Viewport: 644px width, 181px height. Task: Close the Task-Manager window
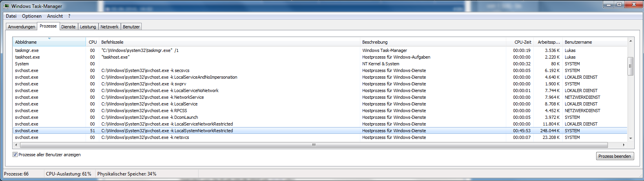(x=633, y=4)
